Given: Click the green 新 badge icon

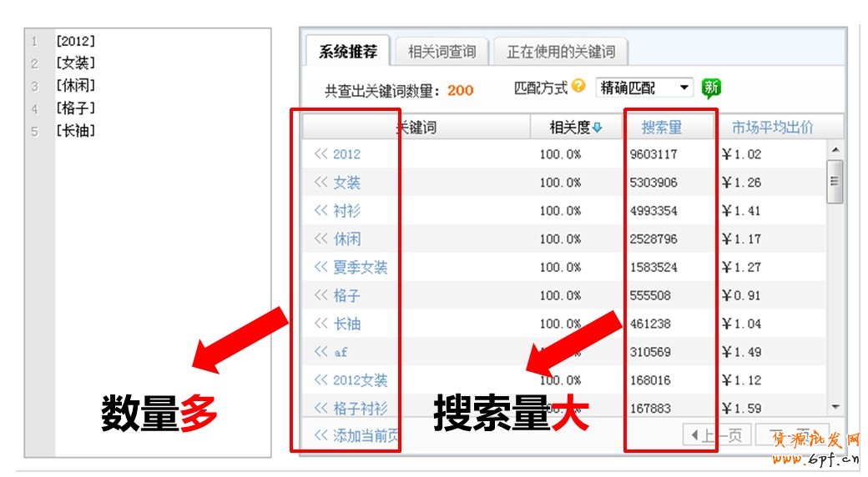Looking at the screenshot, I should click(x=711, y=88).
